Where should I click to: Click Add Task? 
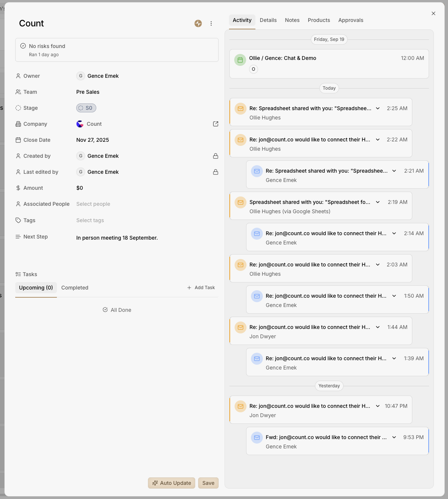pyautogui.click(x=201, y=288)
